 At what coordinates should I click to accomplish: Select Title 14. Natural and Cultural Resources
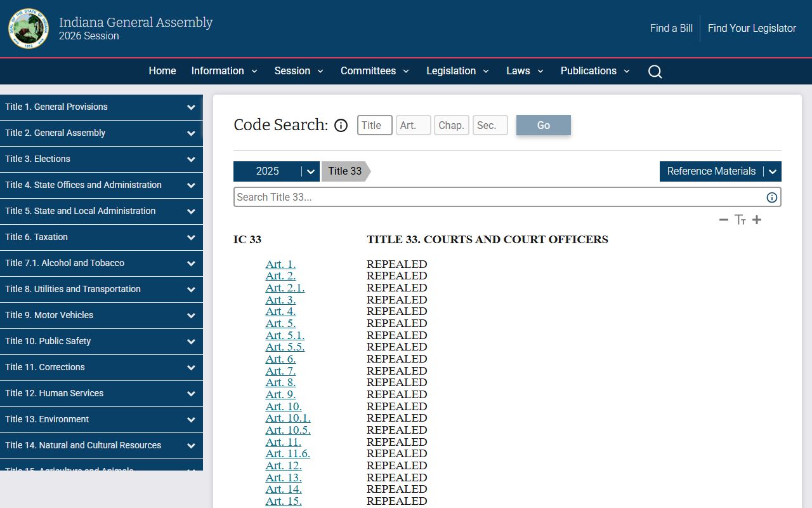101,446
